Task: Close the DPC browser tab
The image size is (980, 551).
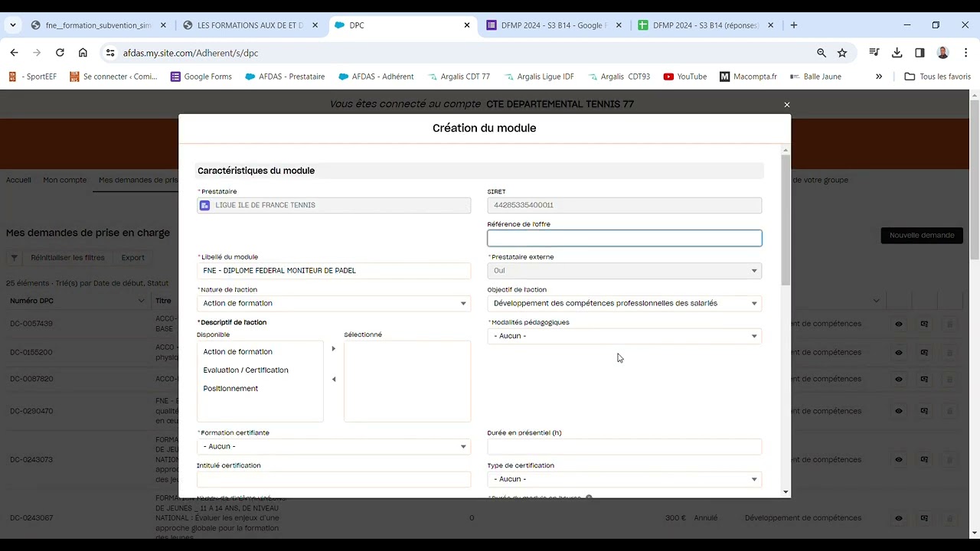Action: coord(467,25)
